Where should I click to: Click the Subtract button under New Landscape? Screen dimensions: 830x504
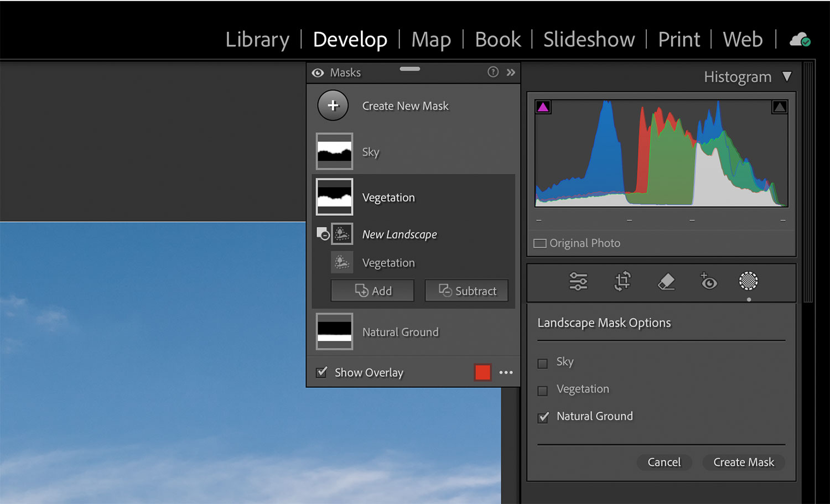pos(466,290)
